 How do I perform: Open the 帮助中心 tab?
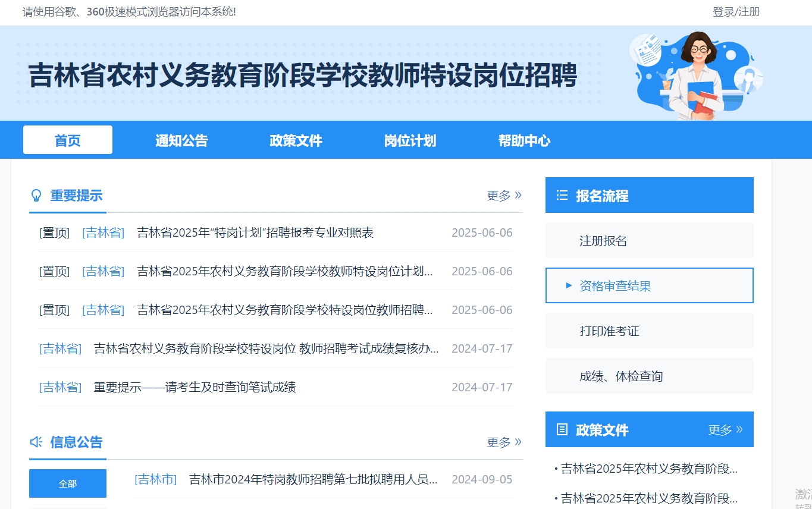524,140
